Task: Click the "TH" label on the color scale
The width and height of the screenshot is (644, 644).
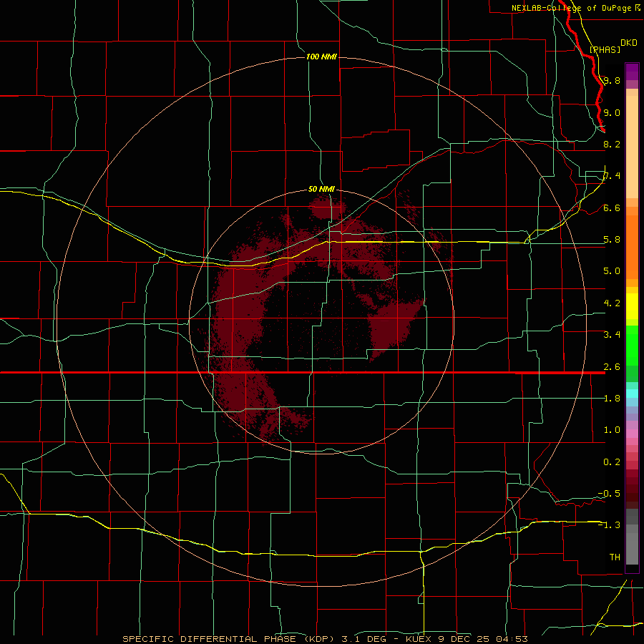Action: (x=615, y=557)
